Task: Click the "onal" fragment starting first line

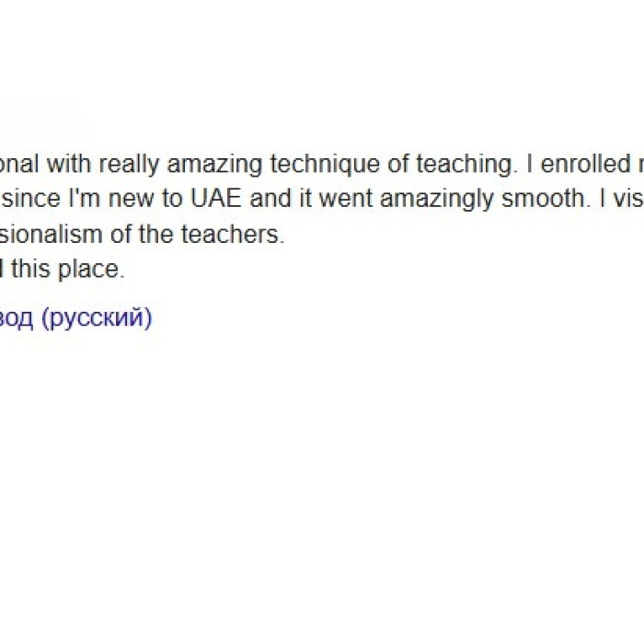Action: pos(19,164)
